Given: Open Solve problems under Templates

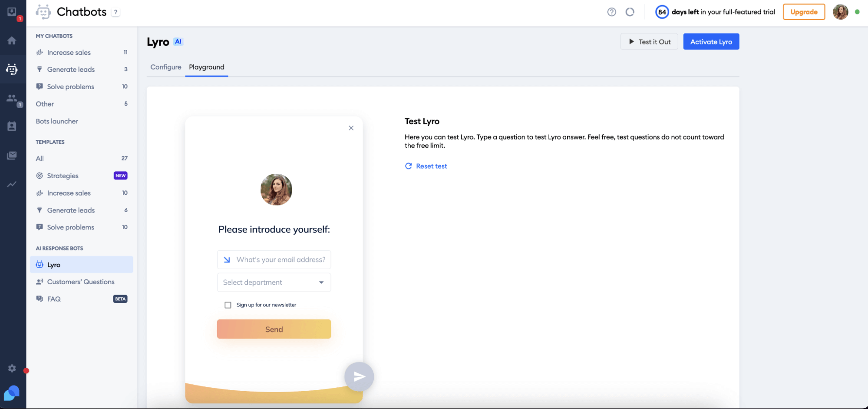Looking at the screenshot, I should 82,227.
